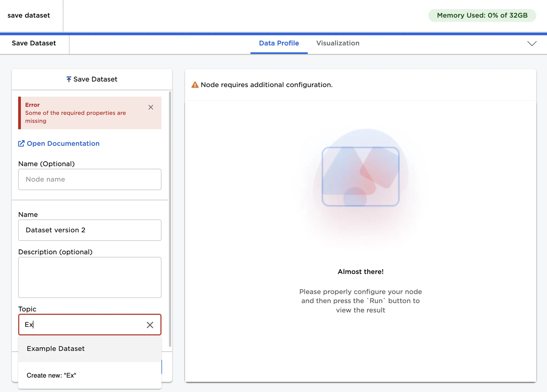Click the upload arrow icon beside Save Dataset
The image size is (547, 392).
tap(69, 79)
